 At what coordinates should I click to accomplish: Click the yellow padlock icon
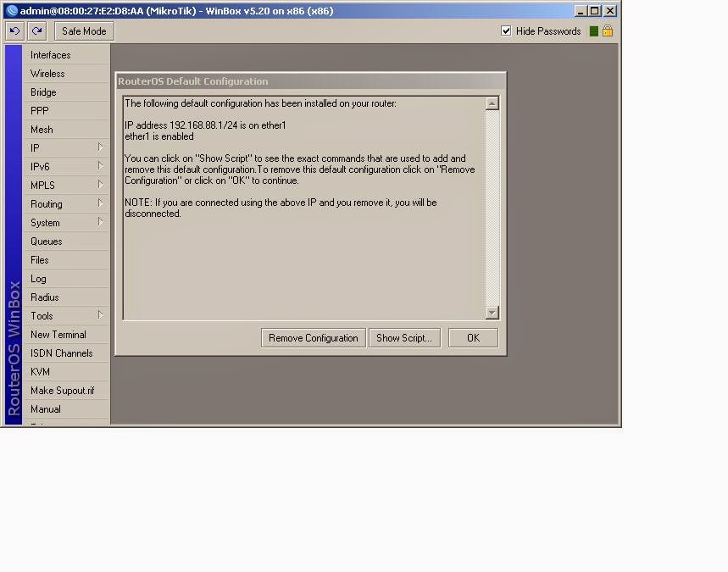click(608, 31)
